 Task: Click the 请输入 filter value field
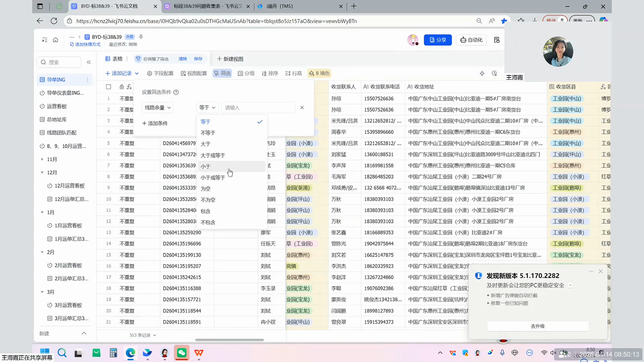tap(258, 108)
